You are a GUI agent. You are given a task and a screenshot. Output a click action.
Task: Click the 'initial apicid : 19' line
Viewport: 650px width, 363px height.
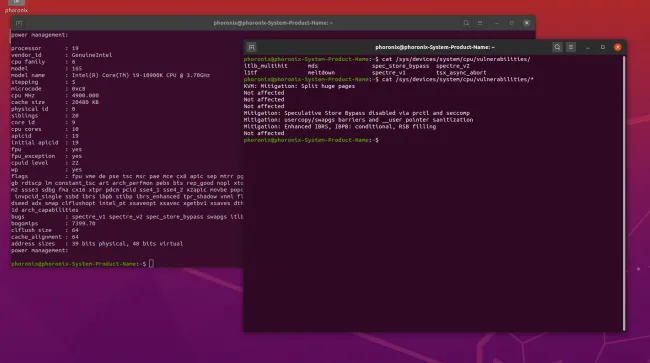[x=45, y=143]
